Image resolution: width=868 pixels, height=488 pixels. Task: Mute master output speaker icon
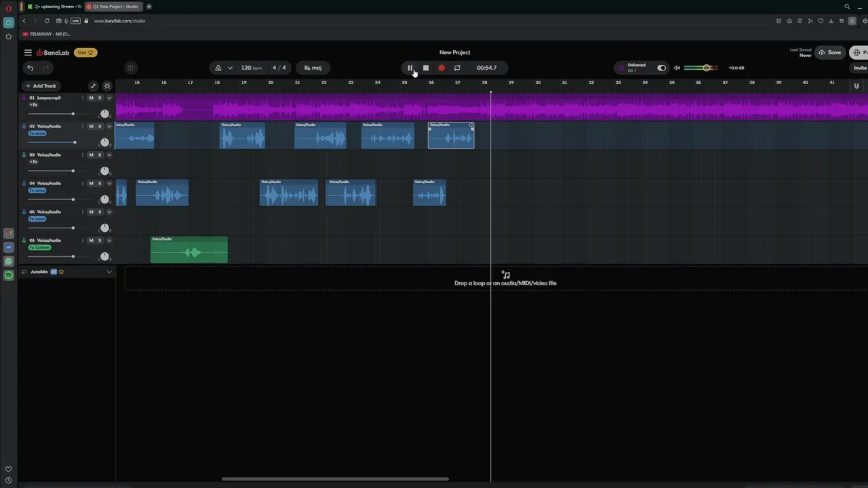(x=677, y=68)
